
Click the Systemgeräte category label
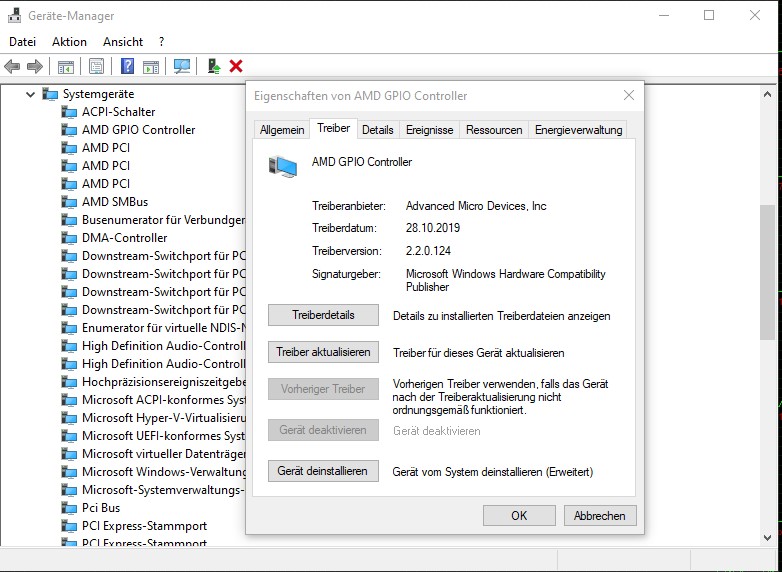[x=98, y=94]
